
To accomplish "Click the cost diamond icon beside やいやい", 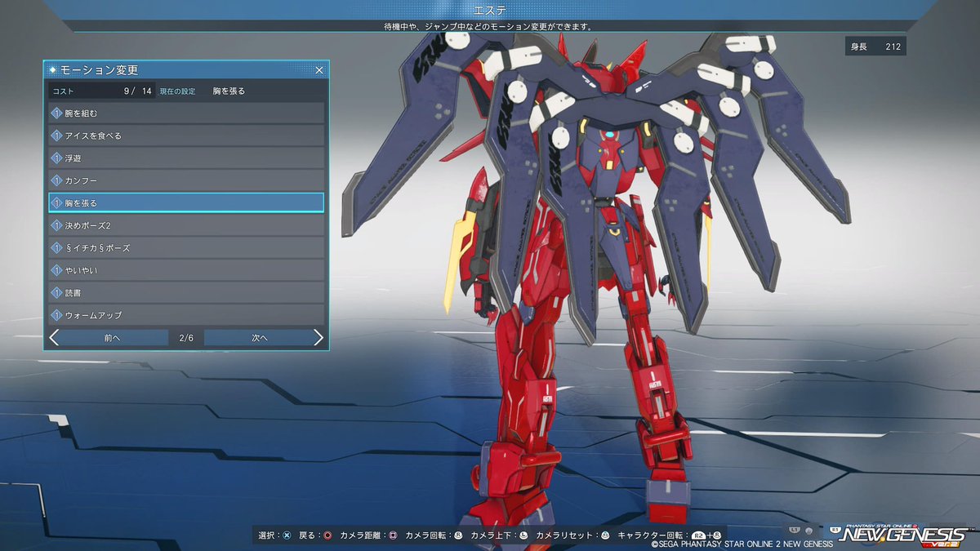I will (x=57, y=269).
